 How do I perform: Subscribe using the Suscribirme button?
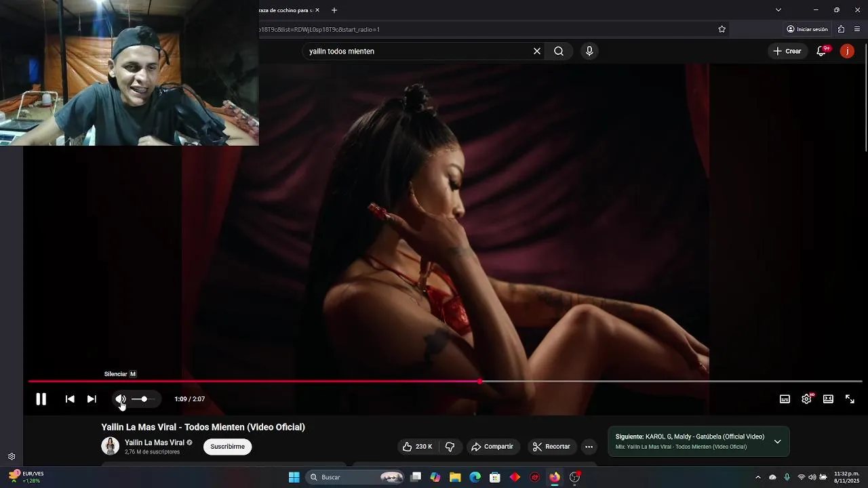click(x=228, y=447)
